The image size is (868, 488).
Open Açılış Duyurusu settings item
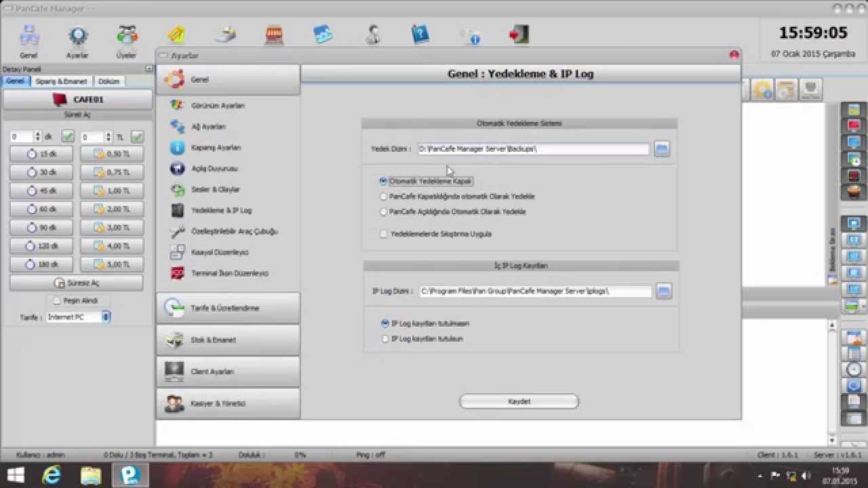click(214, 169)
